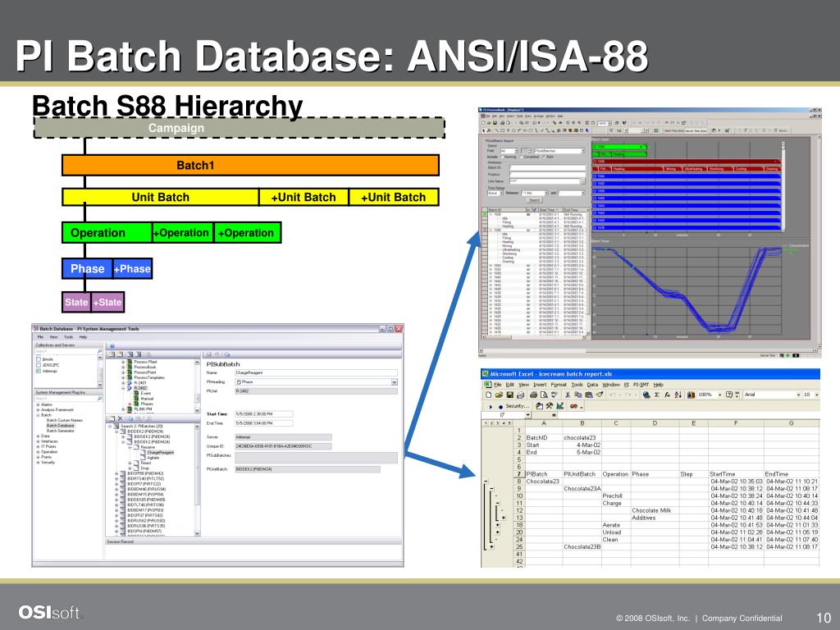
Task: Select the ChargeReagent sub-batch tree node
Action: click(161, 453)
